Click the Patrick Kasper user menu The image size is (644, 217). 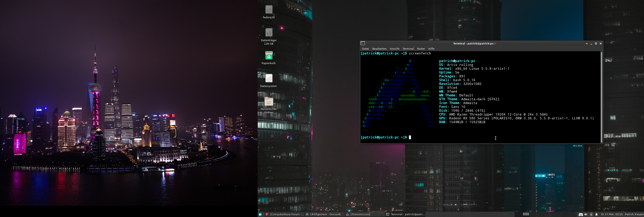coord(634,214)
